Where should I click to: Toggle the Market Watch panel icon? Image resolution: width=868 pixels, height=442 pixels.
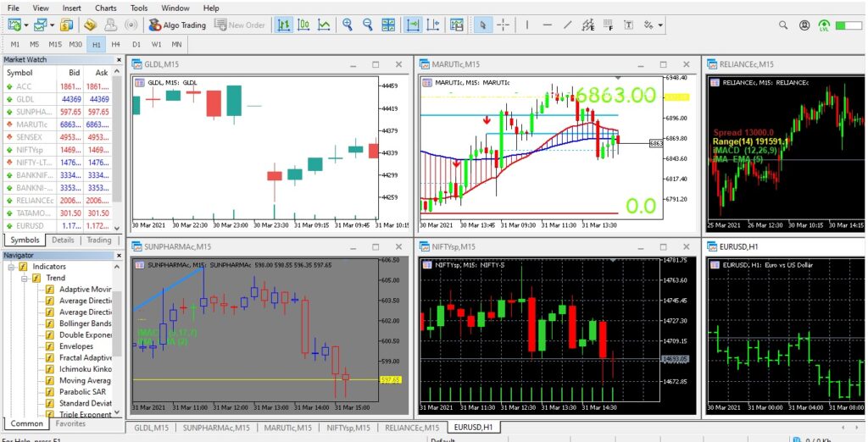click(67, 25)
